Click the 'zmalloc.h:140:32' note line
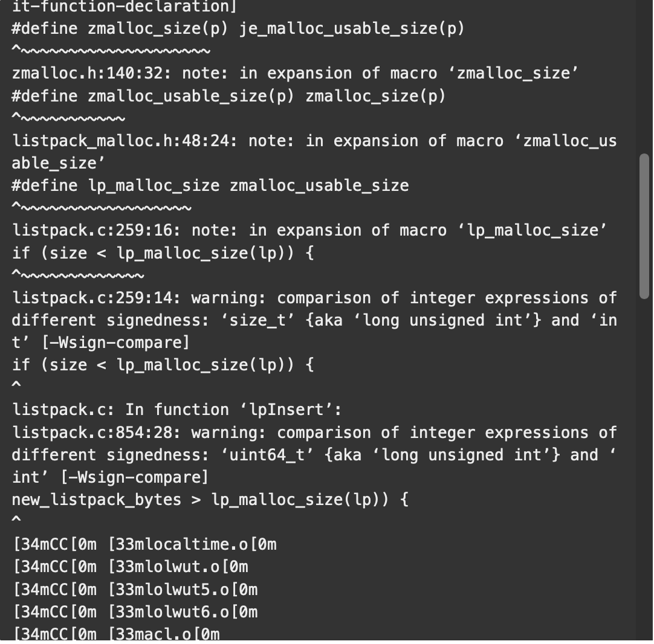Screen dimensions: 654x644 (296, 73)
